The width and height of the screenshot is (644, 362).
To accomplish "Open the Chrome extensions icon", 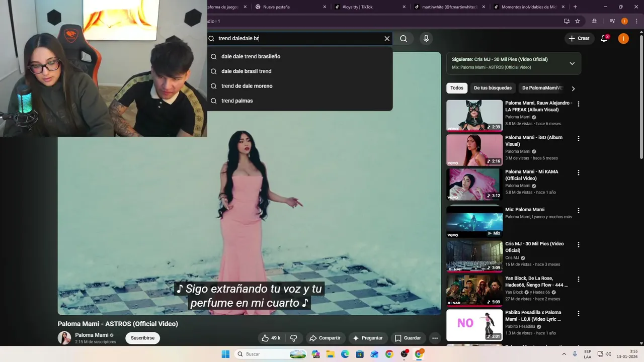I will 594,21.
